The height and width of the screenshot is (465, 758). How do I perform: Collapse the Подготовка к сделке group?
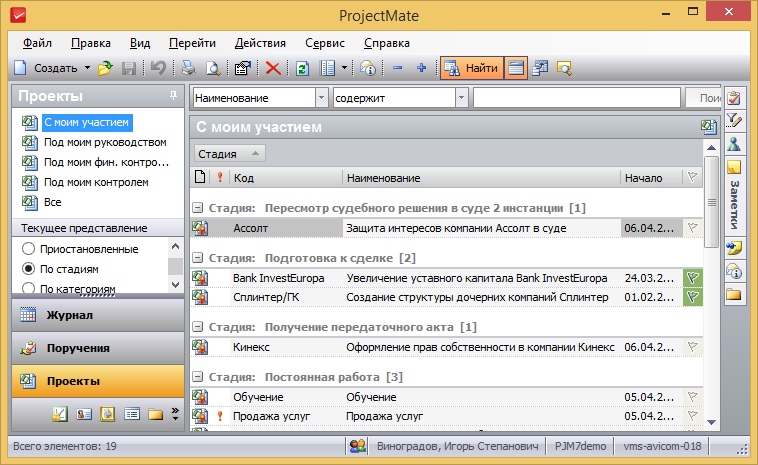pyautogui.click(x=197, y=258)
